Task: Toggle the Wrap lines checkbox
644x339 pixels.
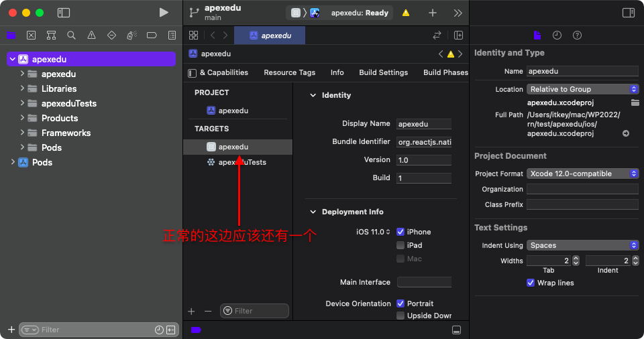Action: 531,283
